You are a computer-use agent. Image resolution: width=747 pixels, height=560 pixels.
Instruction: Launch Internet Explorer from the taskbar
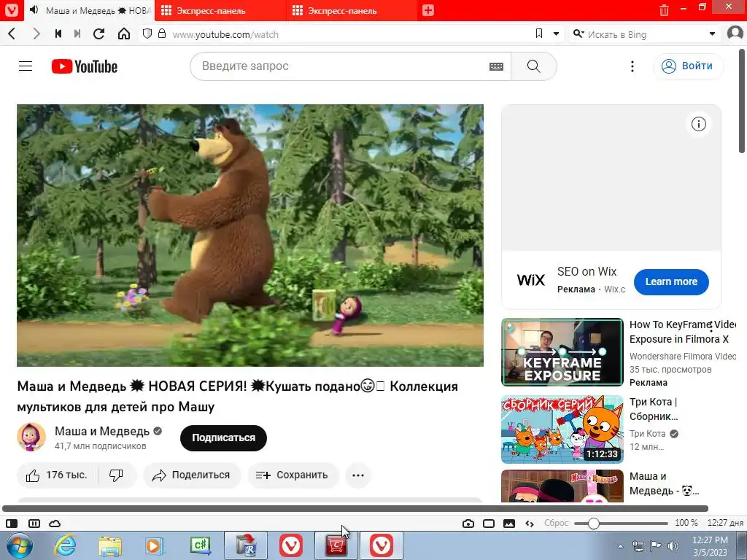click(x=65, y=545)
